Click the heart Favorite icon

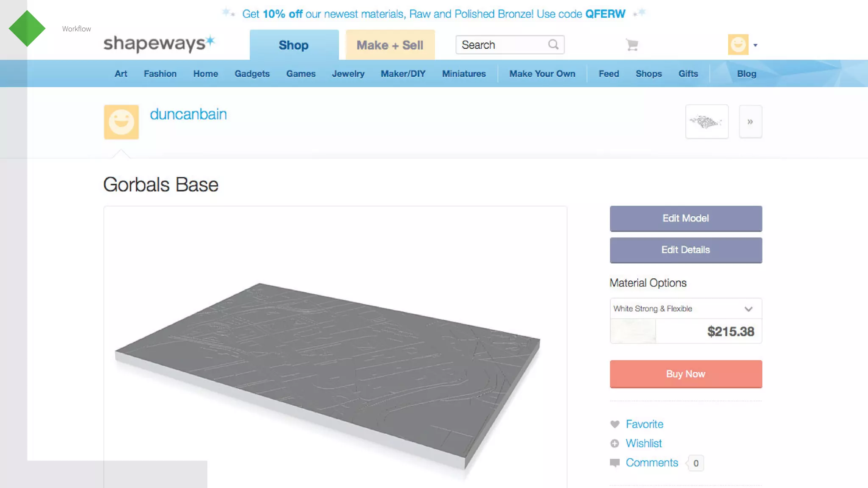pos(615,424)
